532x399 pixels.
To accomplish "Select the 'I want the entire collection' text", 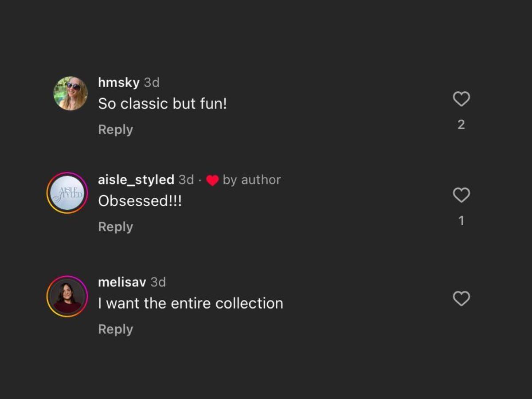I will coord(191,303).
